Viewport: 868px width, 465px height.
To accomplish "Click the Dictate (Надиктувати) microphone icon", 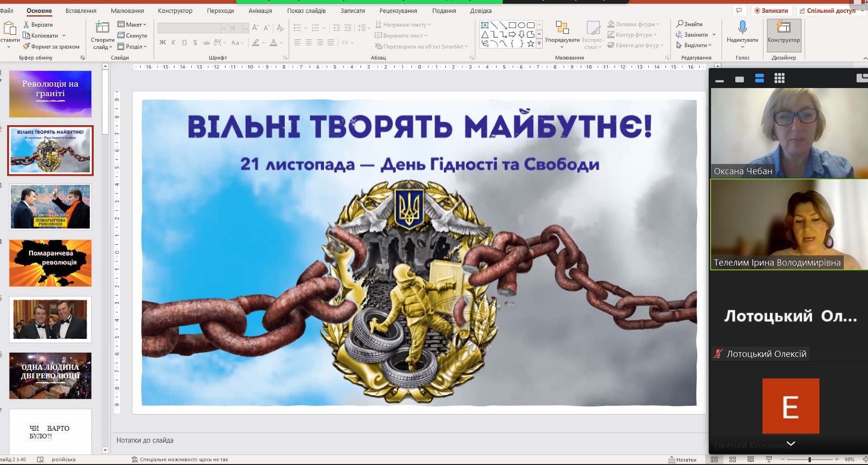I will [x=742, y=28].
